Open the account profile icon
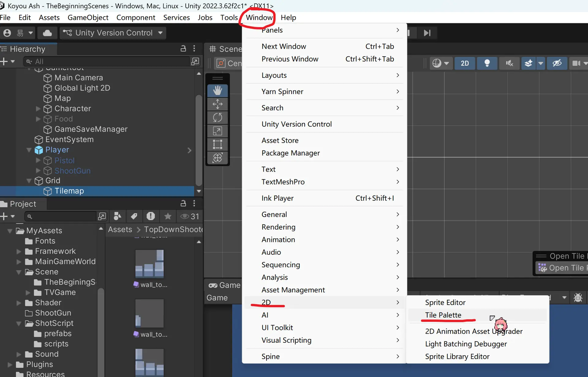The width and height of the screenshot is (588, 377). [x=7, y=33]
